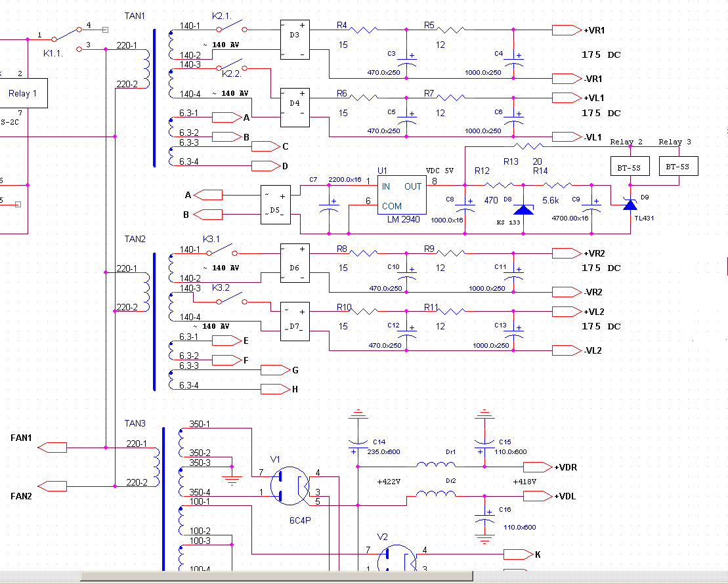Screen dimensions: 728x584
Task: Click the -VL2 output port
Action: 567,350
